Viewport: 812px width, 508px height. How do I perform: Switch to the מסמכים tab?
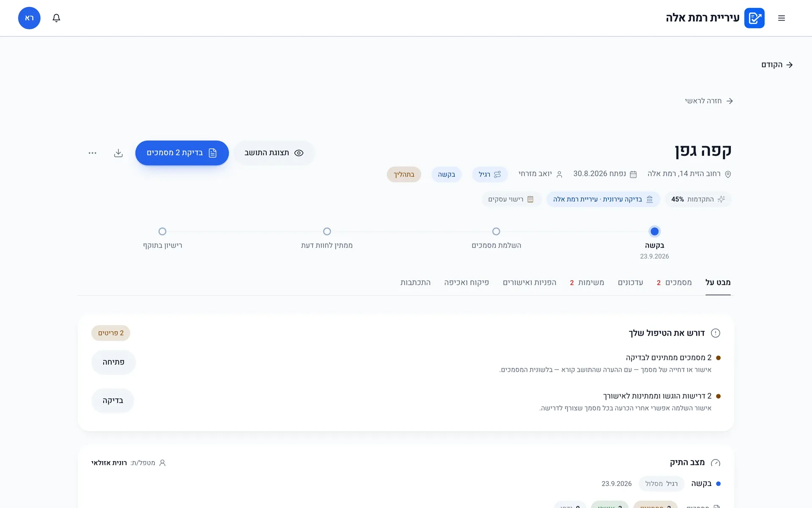coord(674,282)
